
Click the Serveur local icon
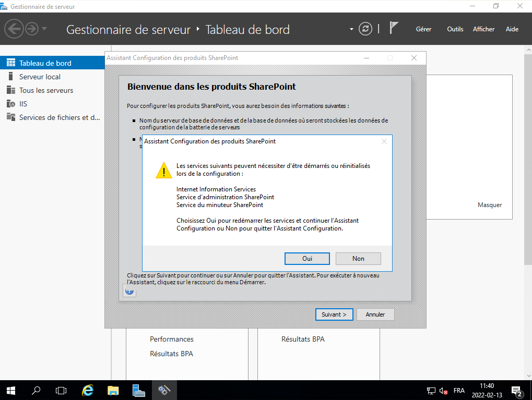[x=11, y=76]
